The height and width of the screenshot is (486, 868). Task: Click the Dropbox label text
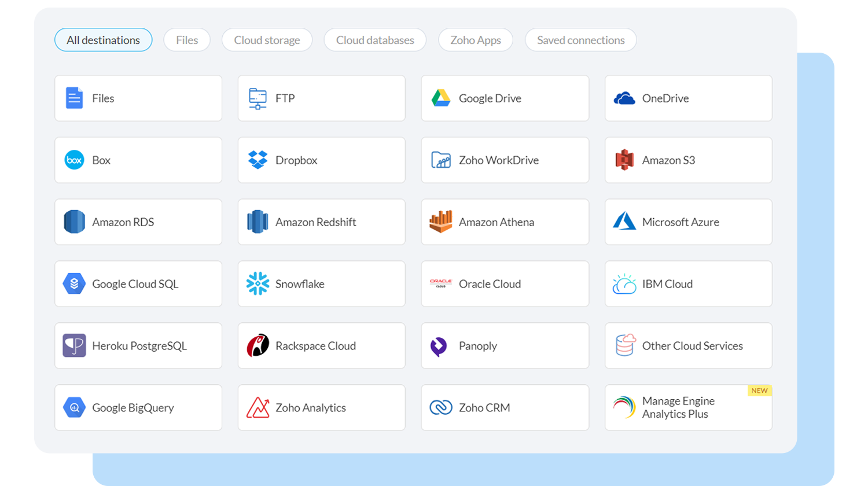[296, 160]
